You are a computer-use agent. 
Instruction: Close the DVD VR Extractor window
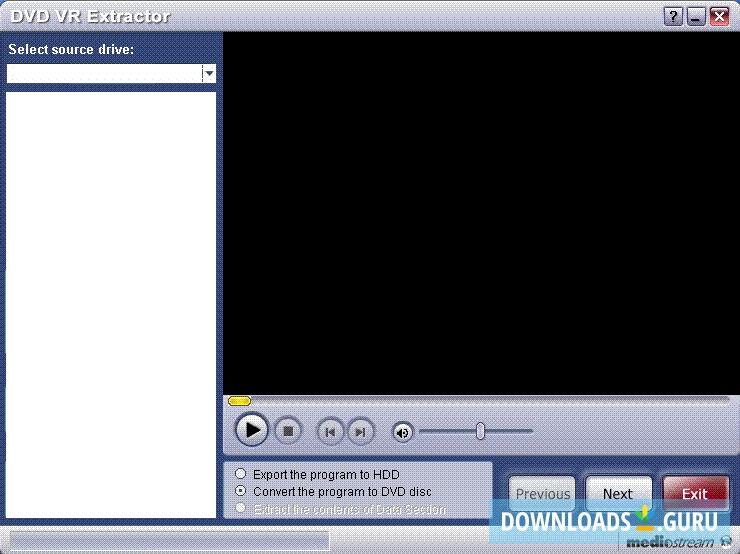click(x=719, y=17)
